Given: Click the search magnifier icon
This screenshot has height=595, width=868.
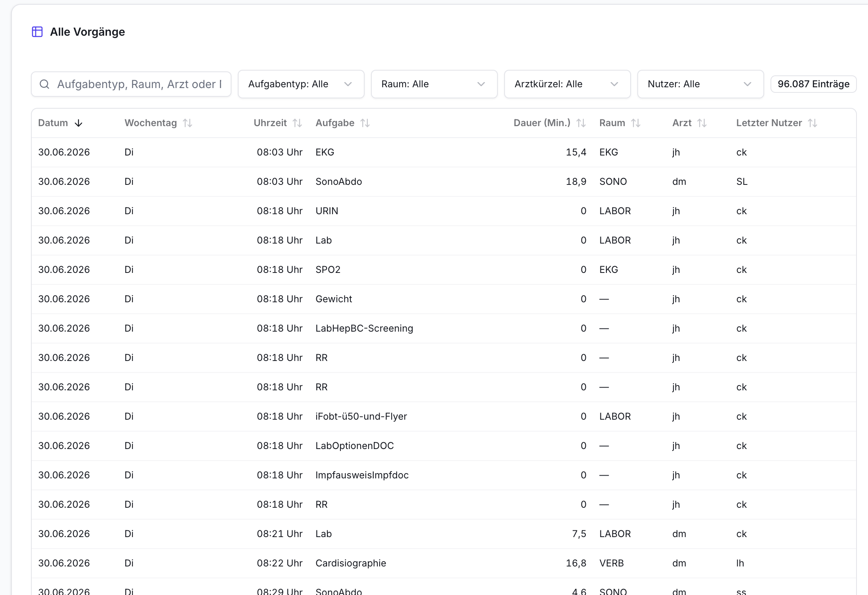Looking at the screenshot, I should 44,84.
